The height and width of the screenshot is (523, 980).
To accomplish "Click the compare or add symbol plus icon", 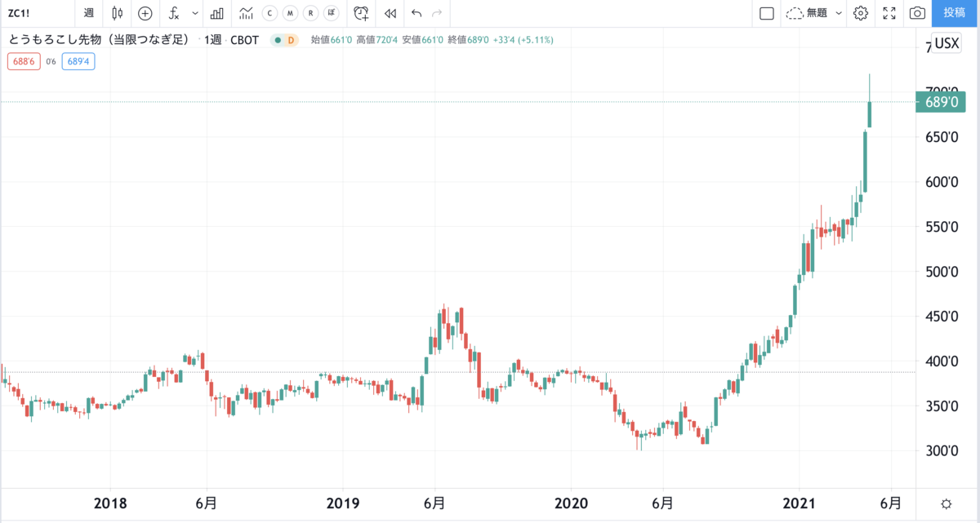I will (145, 13).
